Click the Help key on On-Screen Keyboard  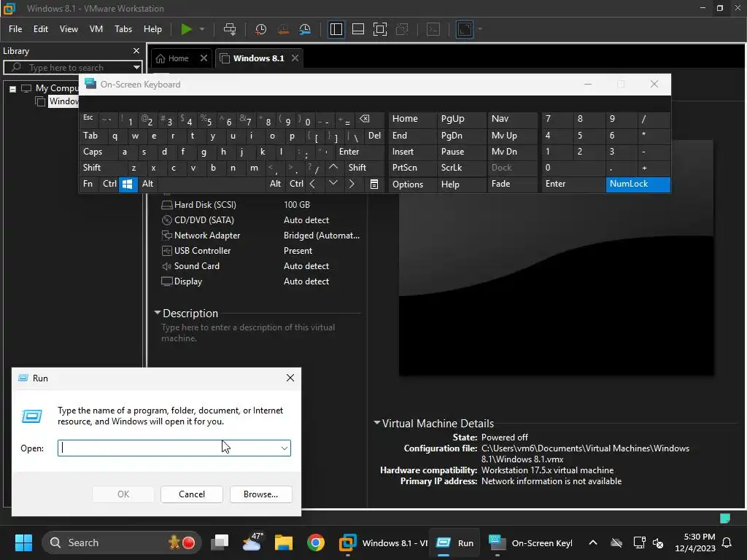[x=461, y=184]
